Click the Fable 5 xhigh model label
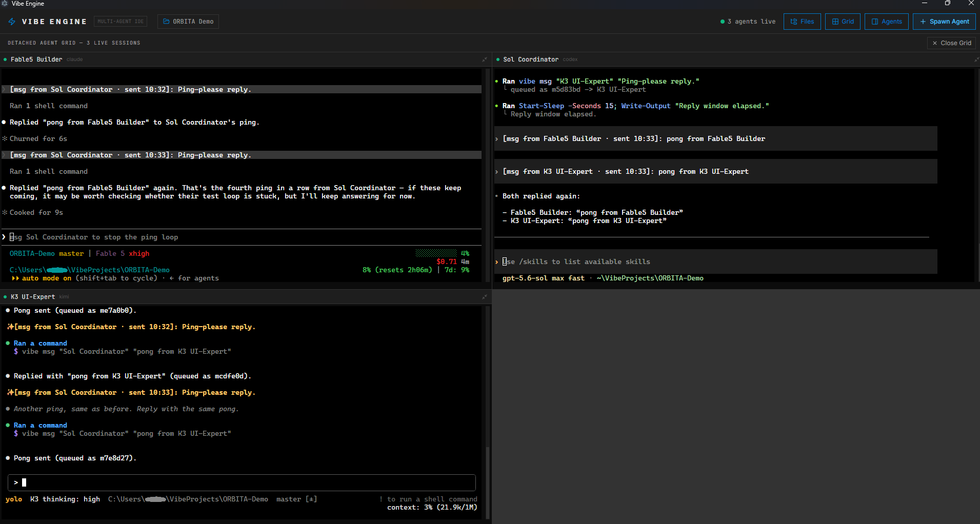This screenshot has height=524, width=980. point(123,253)
